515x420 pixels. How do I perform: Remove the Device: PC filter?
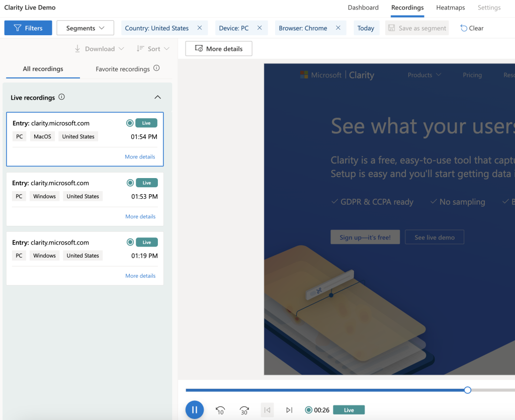tap(260, 28)
